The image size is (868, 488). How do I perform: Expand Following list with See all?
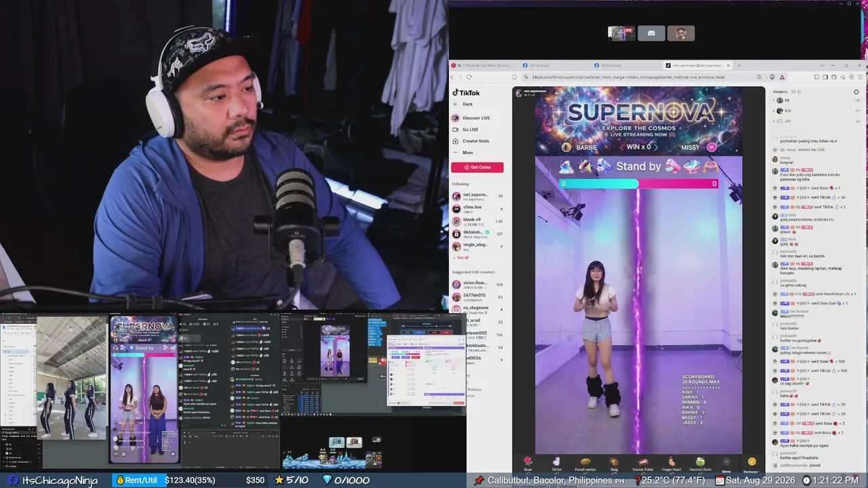[x=460, y=258]
